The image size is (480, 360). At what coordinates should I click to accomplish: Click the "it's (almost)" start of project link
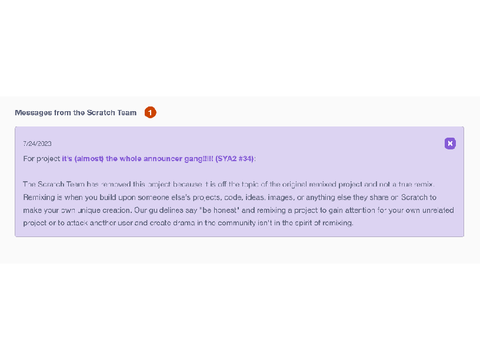click(83, 159)
